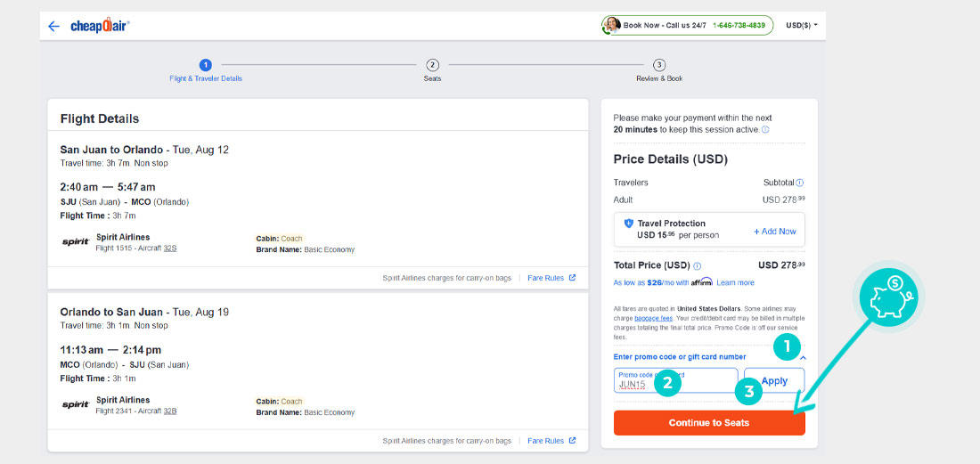Click Spirit logo for flight 2341
This screenshot has width=980, height=464.
point(76,404)
